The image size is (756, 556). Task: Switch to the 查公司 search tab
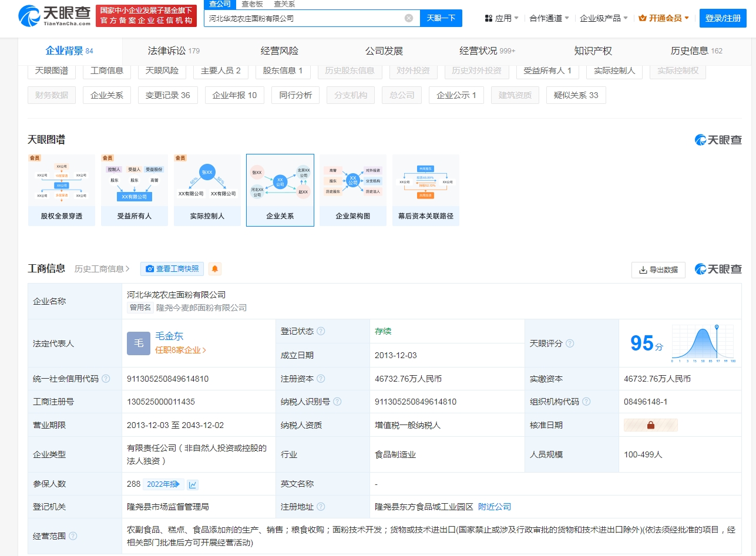click(220, 4)
